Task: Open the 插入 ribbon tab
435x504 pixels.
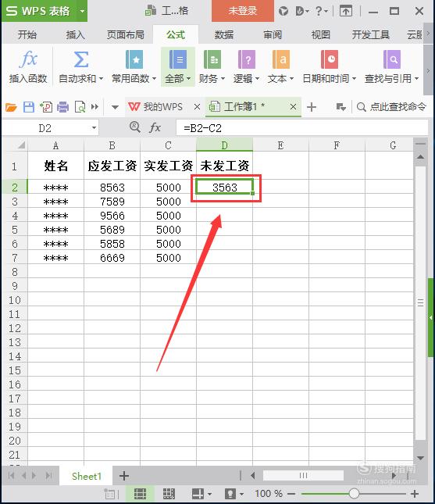Action: click(x=75, y=34)
